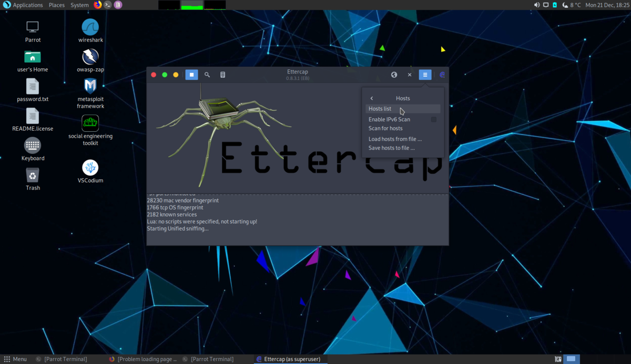Launch terminal from the top panel

coord(108,5)
